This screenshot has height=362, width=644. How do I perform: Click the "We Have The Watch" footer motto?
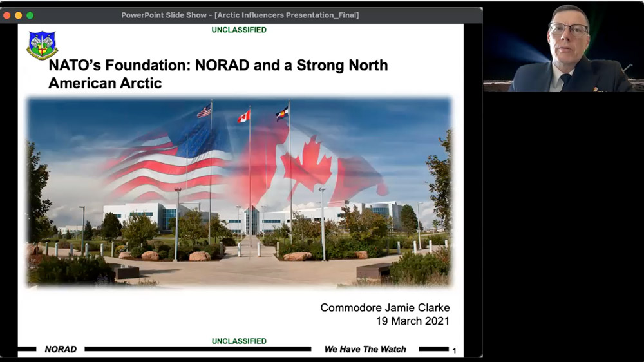point(365,349)
